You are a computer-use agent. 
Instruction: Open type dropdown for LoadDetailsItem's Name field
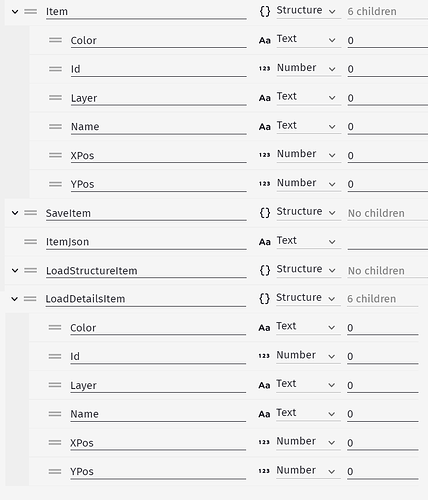point(308,413)
